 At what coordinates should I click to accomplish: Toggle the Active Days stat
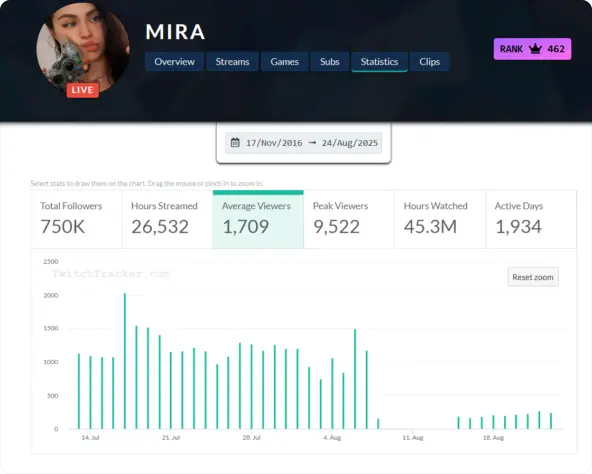[531, 219]
